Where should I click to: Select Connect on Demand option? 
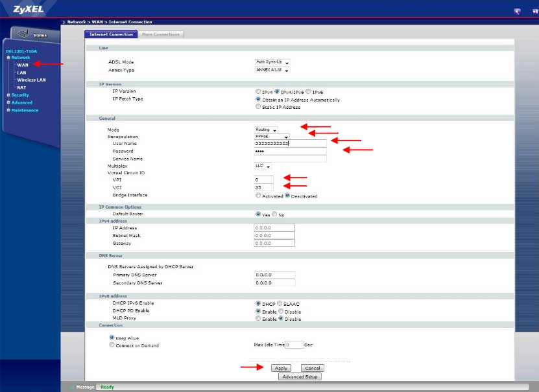point(111,345)
